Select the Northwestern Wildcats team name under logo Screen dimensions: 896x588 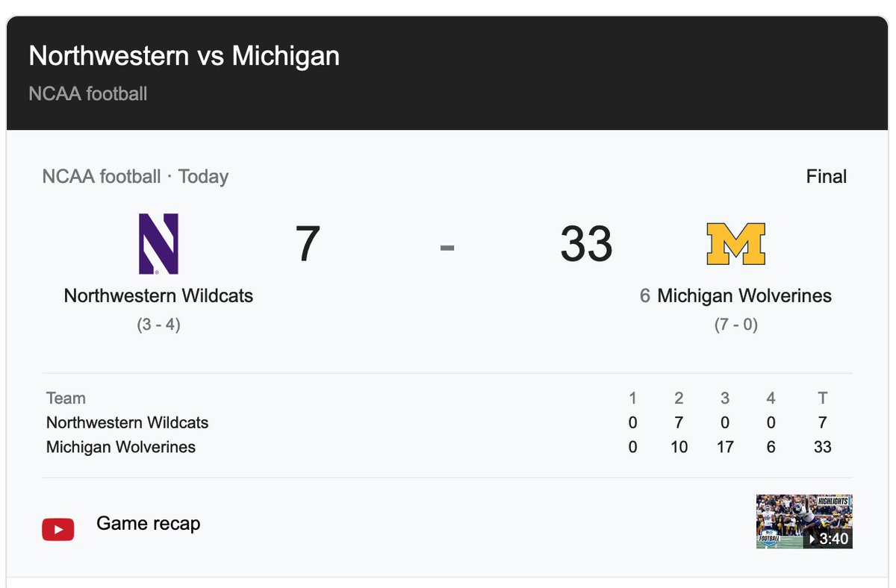coord(158,295)
